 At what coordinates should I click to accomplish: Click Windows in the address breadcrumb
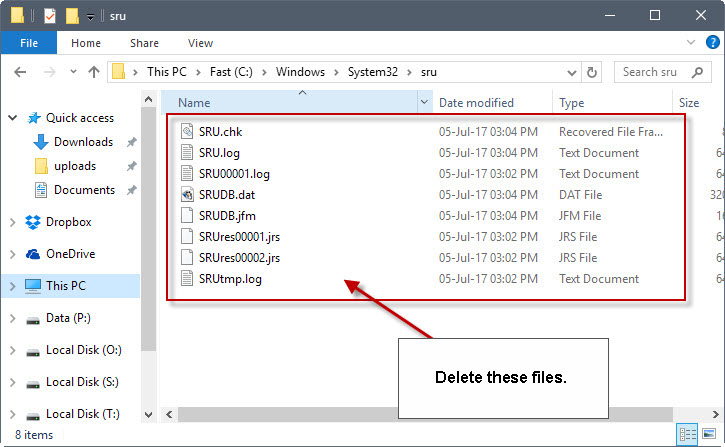(300, 72)
